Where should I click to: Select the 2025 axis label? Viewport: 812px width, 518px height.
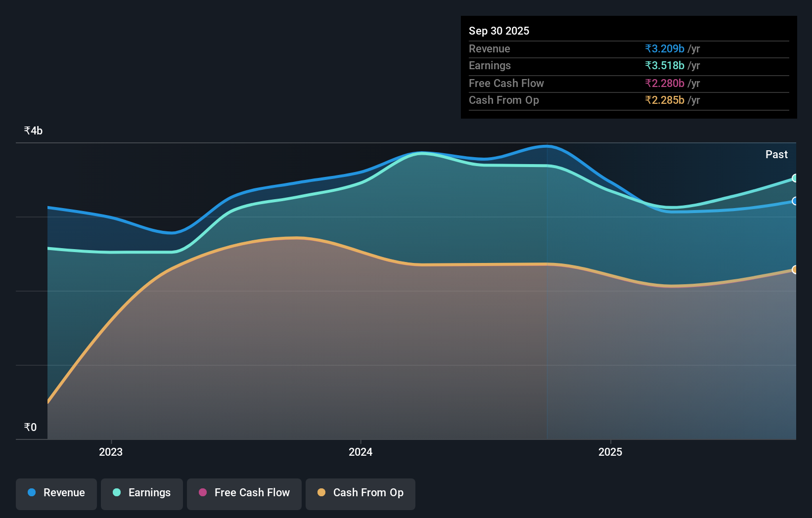tap(610, 452)
